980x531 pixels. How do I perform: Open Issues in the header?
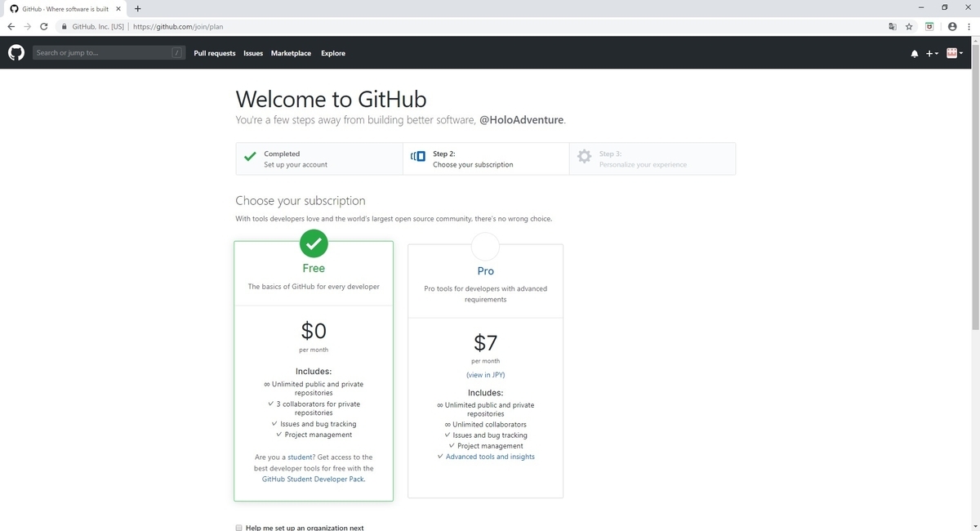[253, 53]
